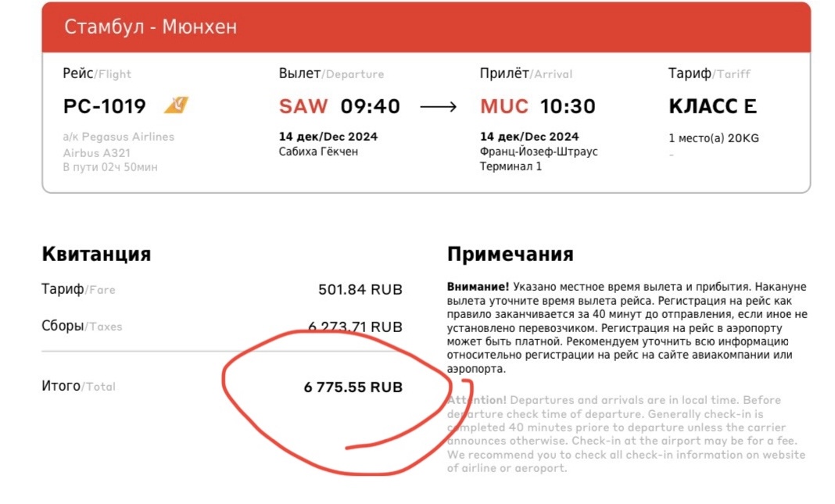Screen dimensions: 835x504
Task: Click the bold Внимание! notice text
Action: (x=478, y=287)
